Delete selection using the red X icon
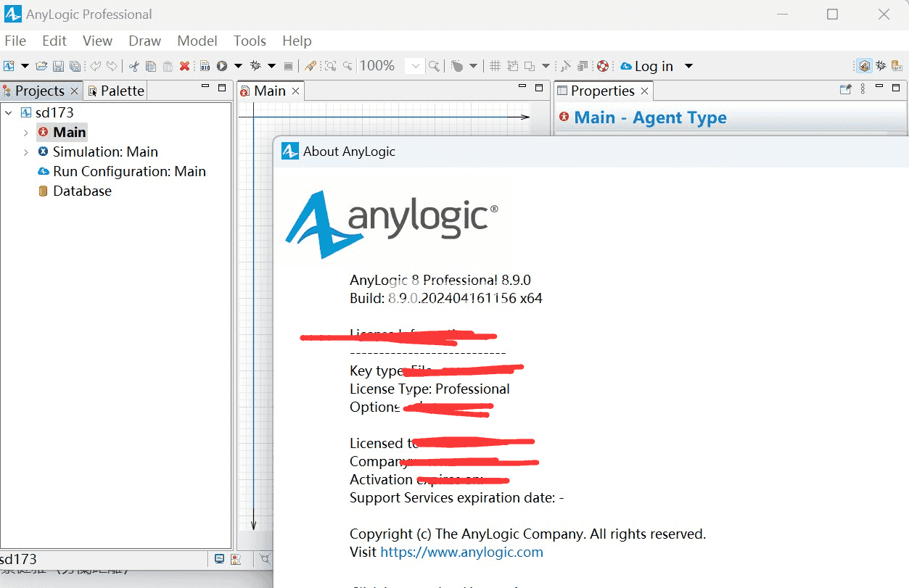The image size is (909, 588). click(185, 65)
